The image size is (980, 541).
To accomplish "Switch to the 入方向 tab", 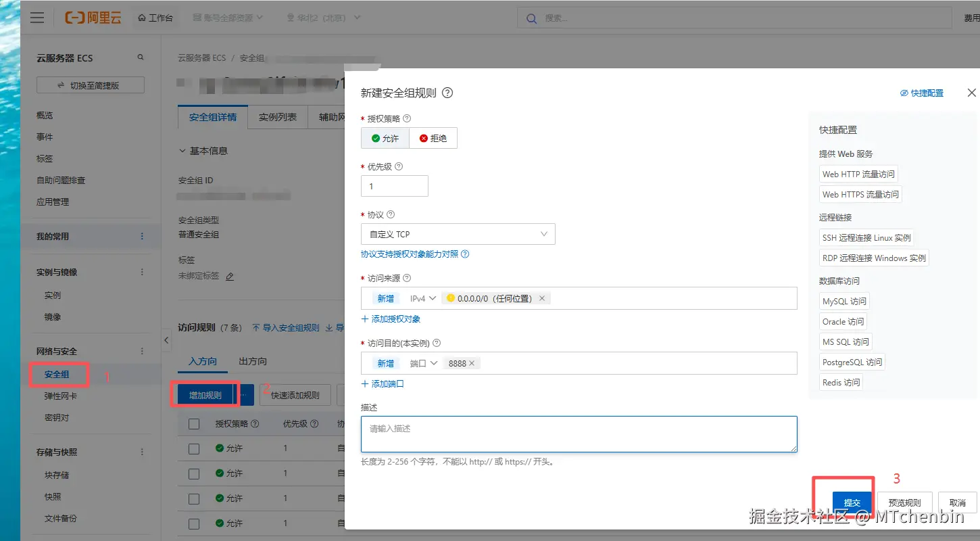I will 203,362.
